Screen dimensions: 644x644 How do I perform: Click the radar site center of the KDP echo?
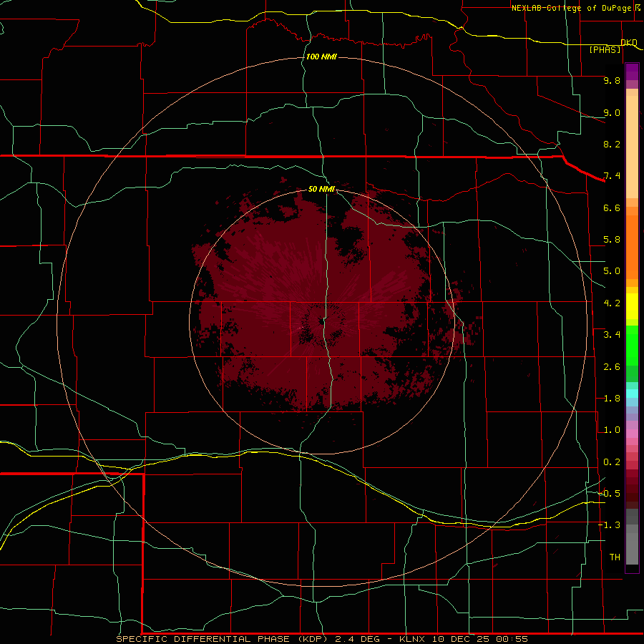click(x=321, y=322)
